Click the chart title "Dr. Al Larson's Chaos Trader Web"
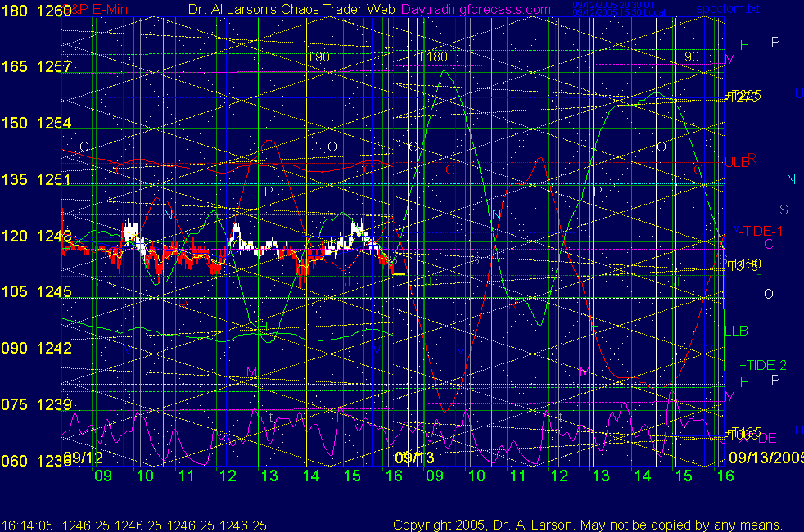The height and width of the screenshot is (532, 804). coord(291,9)
